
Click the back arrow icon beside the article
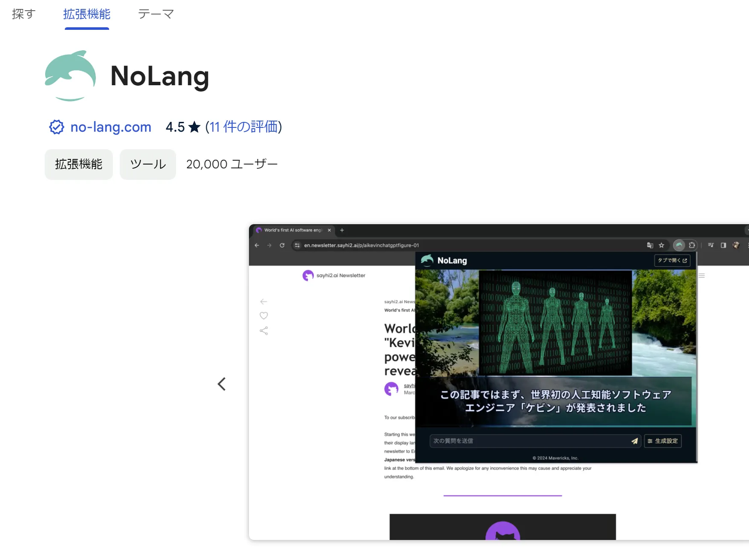pos(263,301)
